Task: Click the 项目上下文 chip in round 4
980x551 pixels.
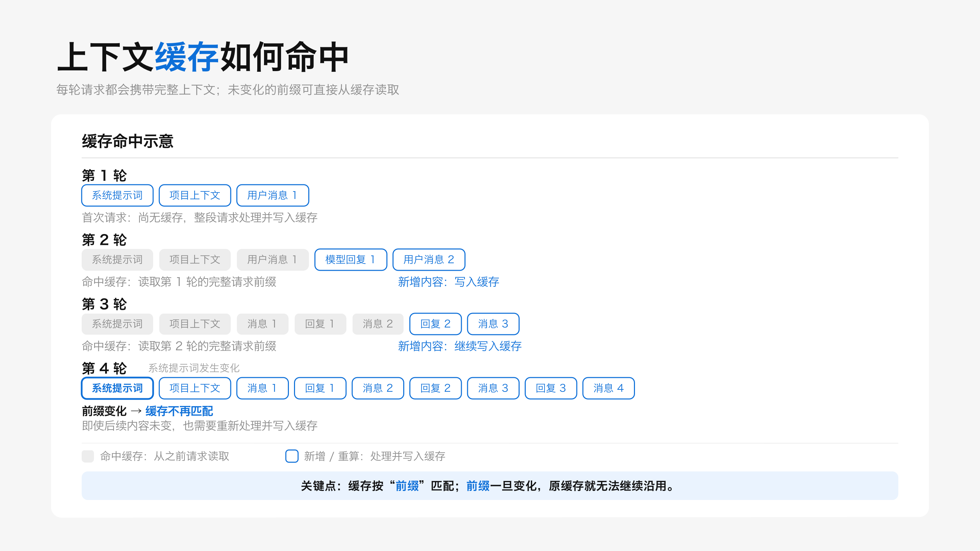Action: click(195, 388)
